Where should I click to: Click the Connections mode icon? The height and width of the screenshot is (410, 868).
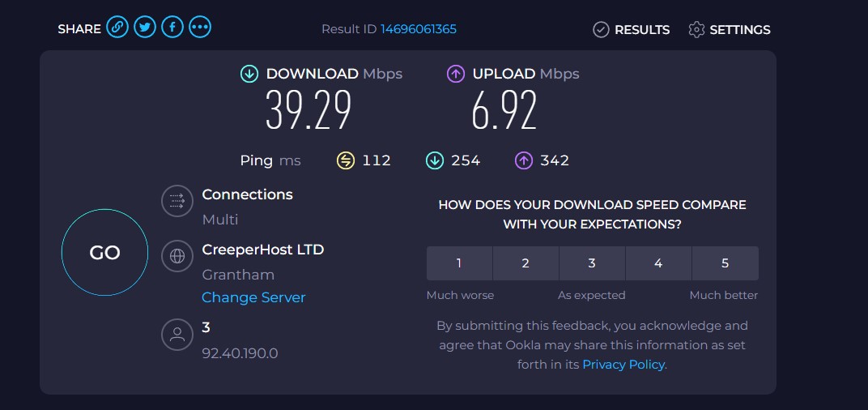[177, 201]
